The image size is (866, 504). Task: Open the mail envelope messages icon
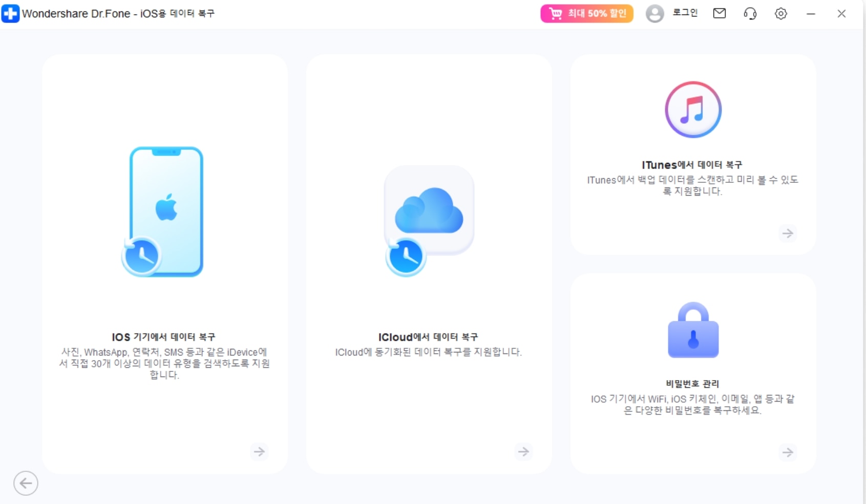click(x=720, y=13)
